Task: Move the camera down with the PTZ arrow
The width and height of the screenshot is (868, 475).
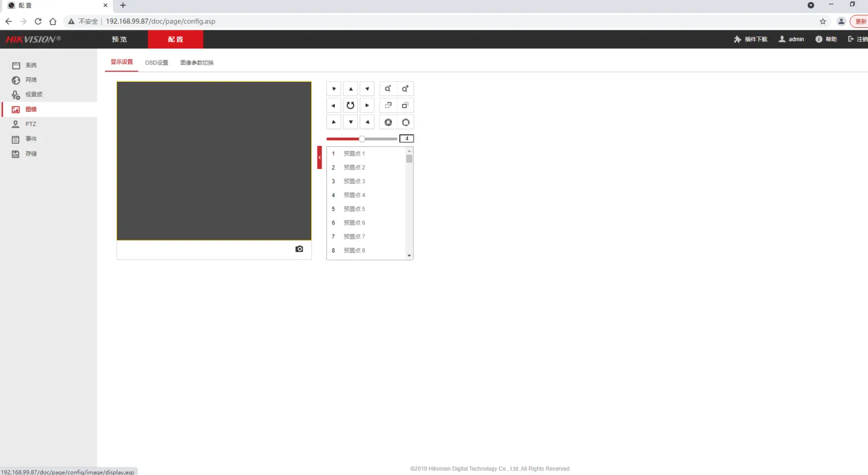Action: tap(351, 122)
